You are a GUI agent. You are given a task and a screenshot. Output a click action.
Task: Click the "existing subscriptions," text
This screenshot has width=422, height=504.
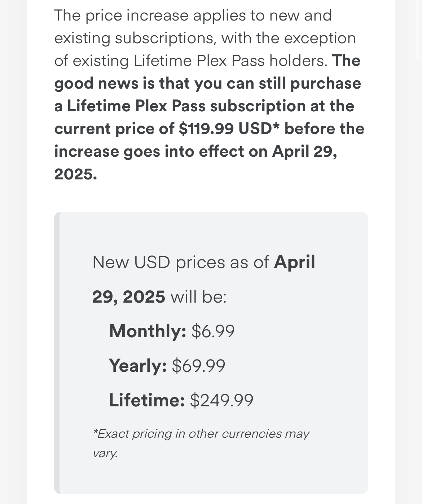tap(135, 38)
